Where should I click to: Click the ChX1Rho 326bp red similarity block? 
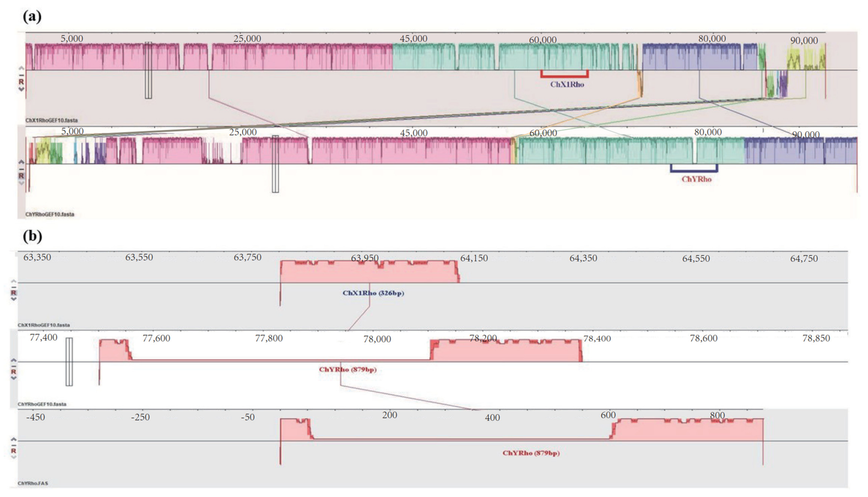(370, 272)
